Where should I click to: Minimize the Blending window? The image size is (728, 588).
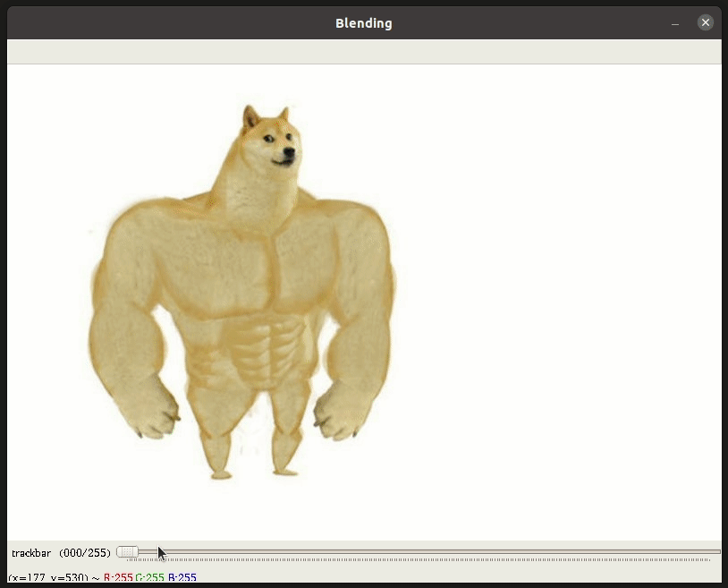click(675, 23)
